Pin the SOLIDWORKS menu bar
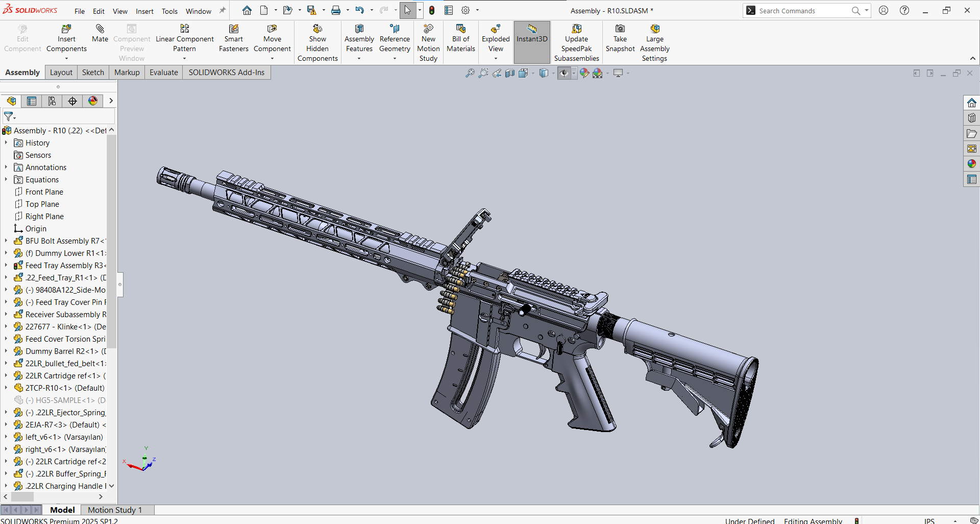 pyautogui.click(x=222, y=11)
